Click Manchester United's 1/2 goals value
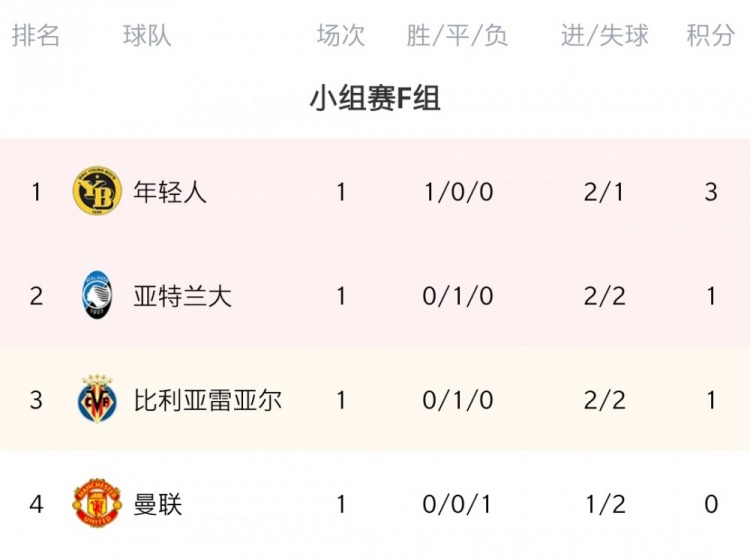The width and height of the screenshot is (750, 560). coord(606,505)
